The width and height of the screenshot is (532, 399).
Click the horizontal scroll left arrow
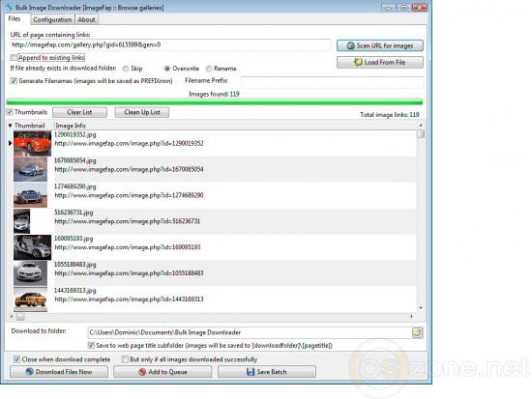coord(12,316)
